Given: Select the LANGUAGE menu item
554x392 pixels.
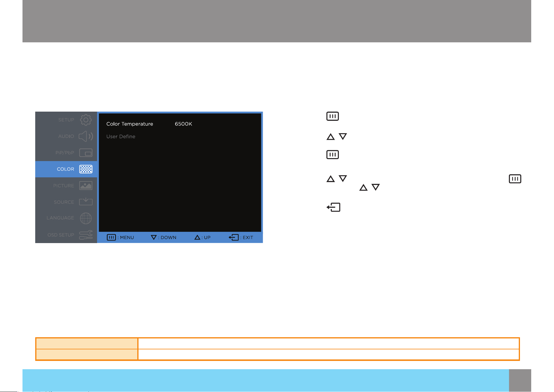Looking at the screenshot, I should click(x=66, y=218).
